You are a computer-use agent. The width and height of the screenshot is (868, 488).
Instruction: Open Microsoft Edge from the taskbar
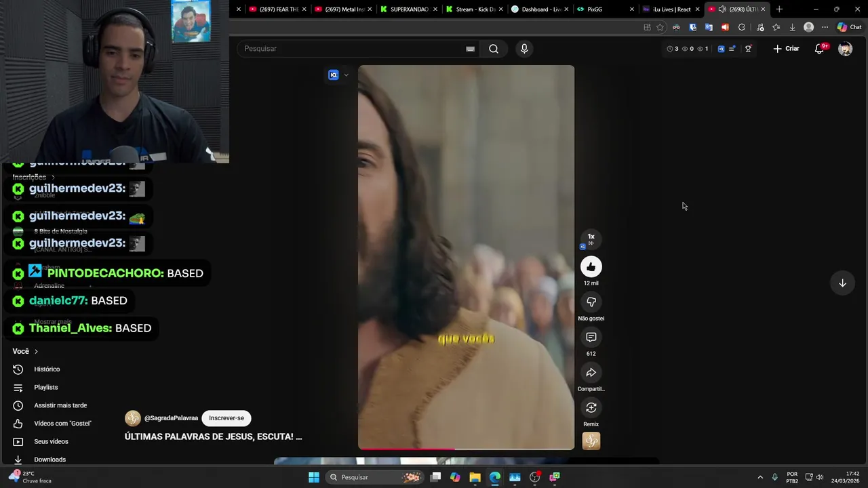pos(495,477)
